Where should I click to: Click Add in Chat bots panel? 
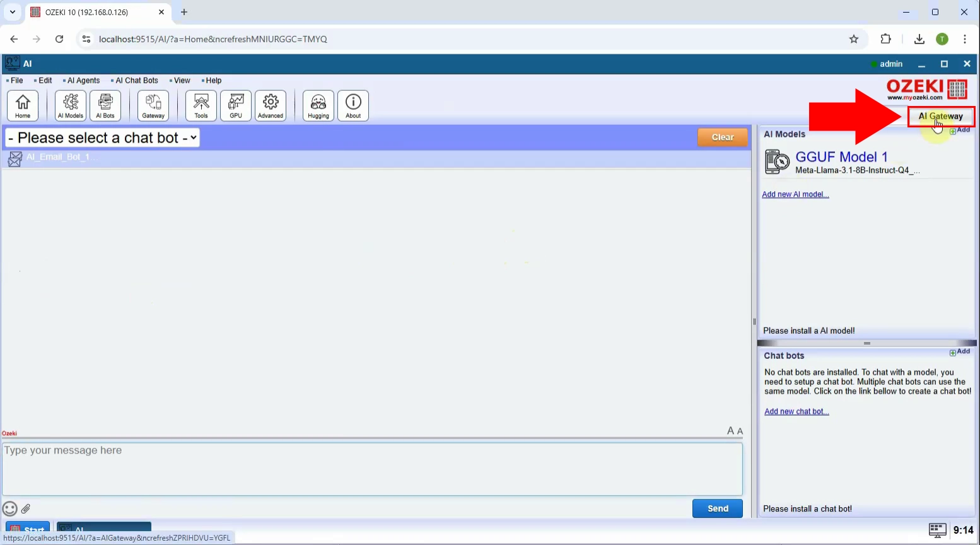pos(960,351)
